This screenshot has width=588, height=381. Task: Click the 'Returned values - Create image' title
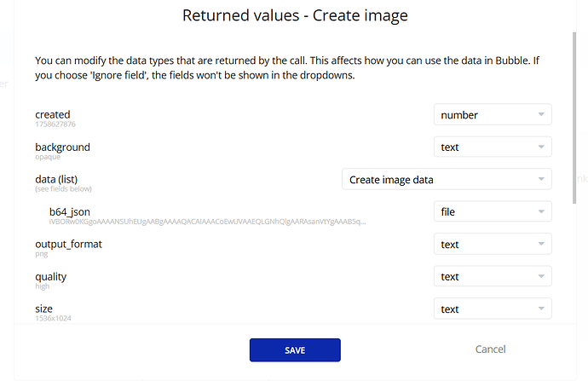294,15
